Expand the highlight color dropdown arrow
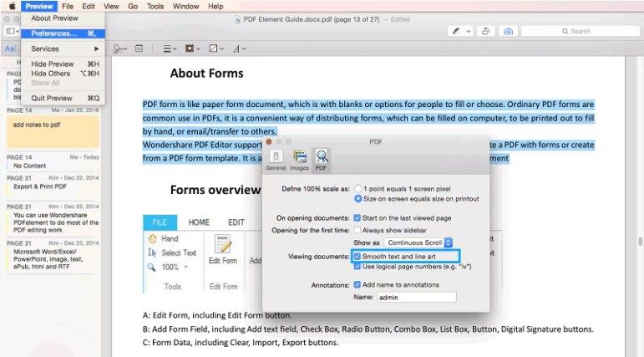Viewport: 644px width, 357px height. (x=469, y=31)
